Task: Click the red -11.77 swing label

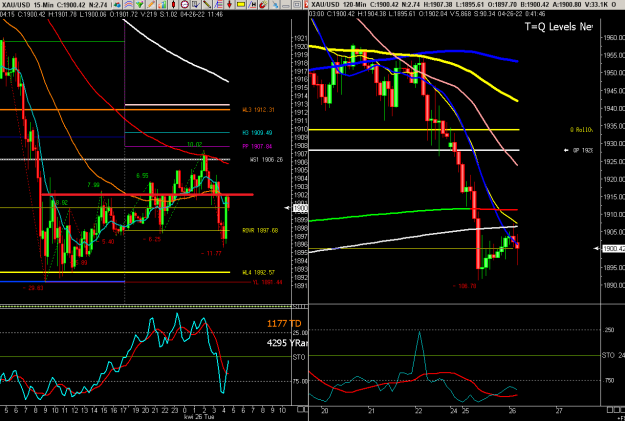Action: tap(211, 253)
